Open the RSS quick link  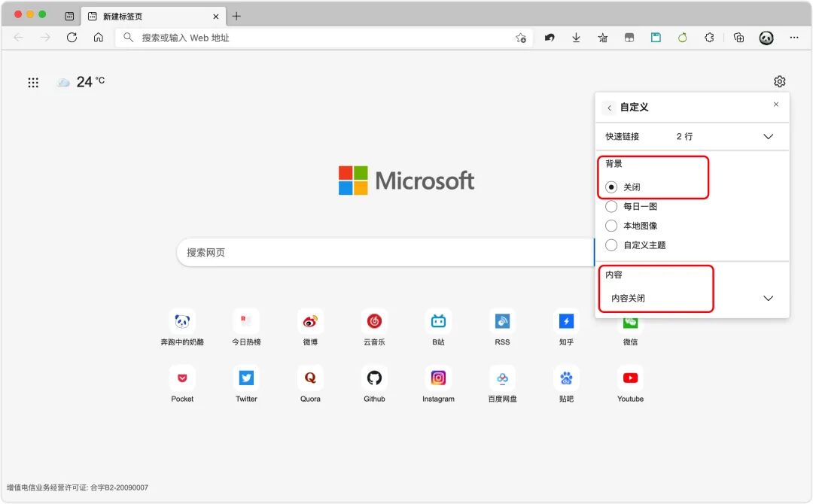(x=502, y=327)
